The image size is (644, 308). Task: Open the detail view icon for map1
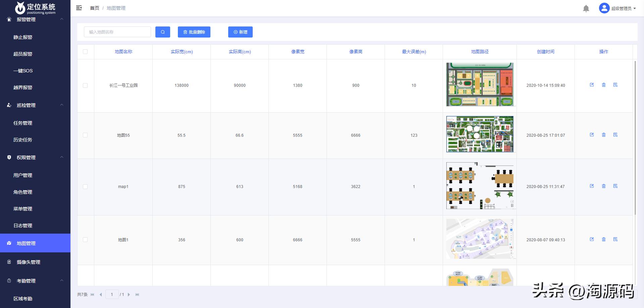(615, 186)
